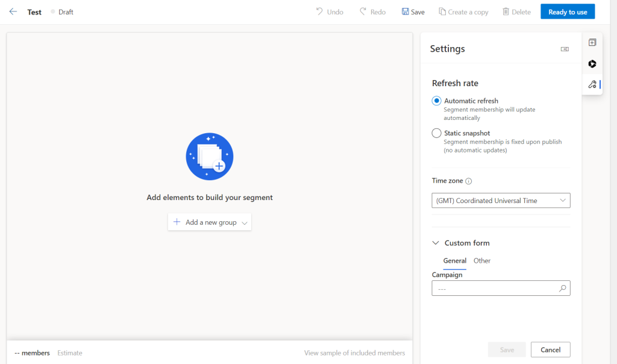The width and height of the screenshot is (617, 364).
Task: Click the Test segment title
Action: [x=34, y=12]
